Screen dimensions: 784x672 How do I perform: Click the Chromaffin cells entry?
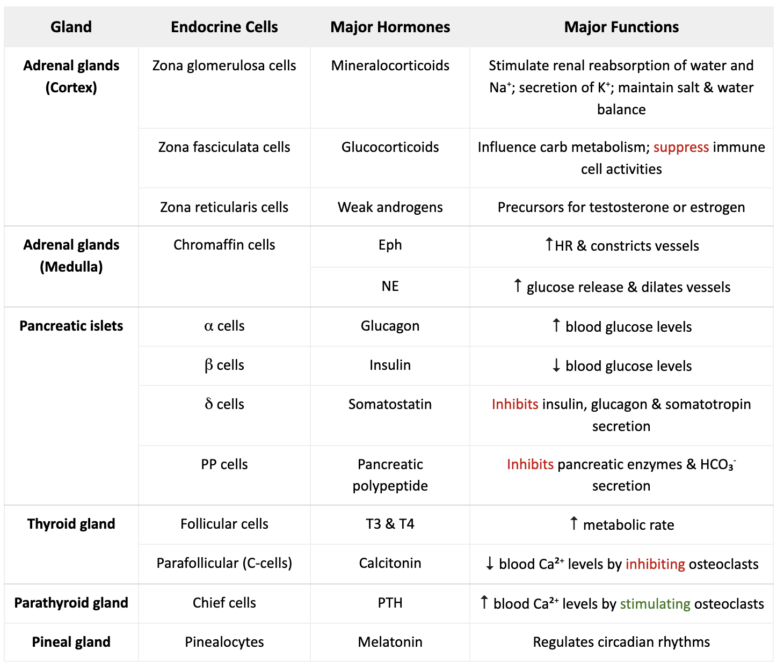click(224, 245)
